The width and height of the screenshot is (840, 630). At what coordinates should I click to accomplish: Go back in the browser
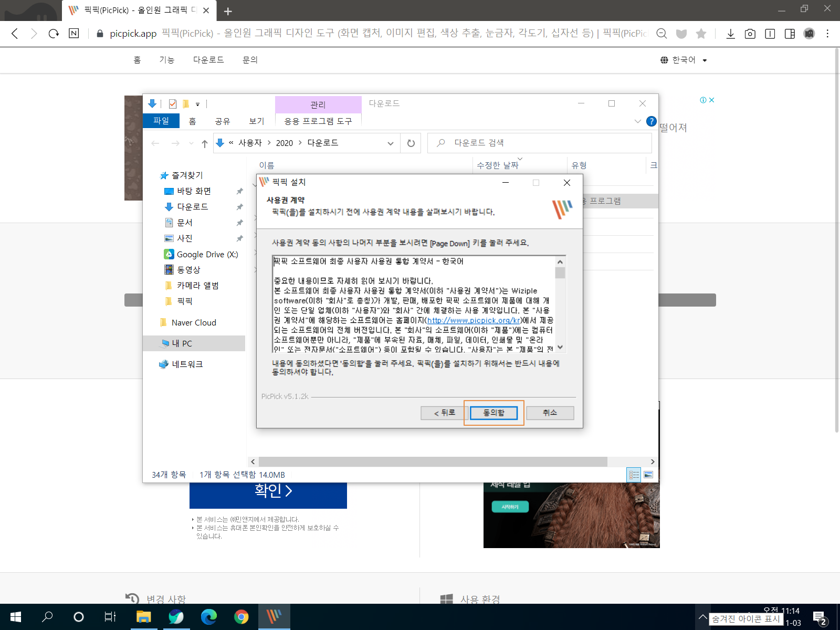pos(15,34)
